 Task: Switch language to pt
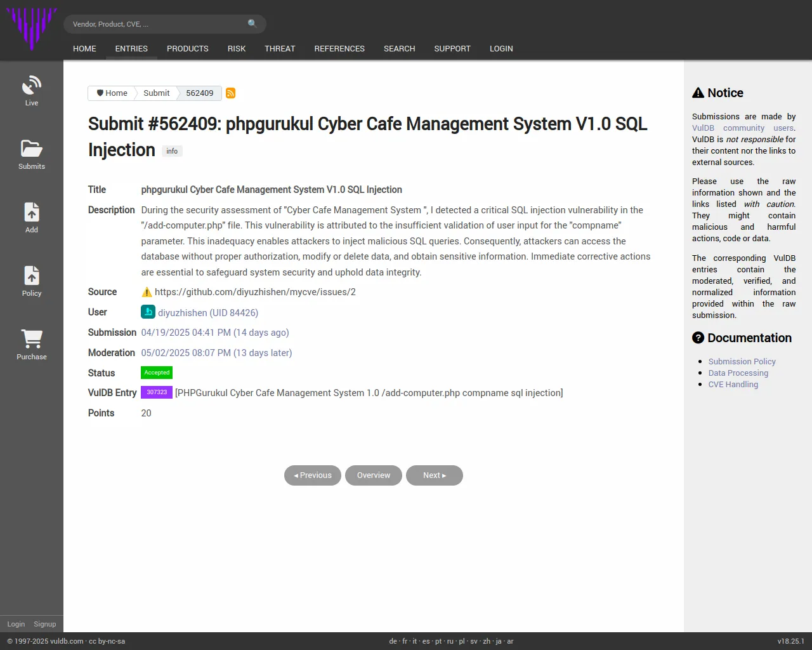438,641
